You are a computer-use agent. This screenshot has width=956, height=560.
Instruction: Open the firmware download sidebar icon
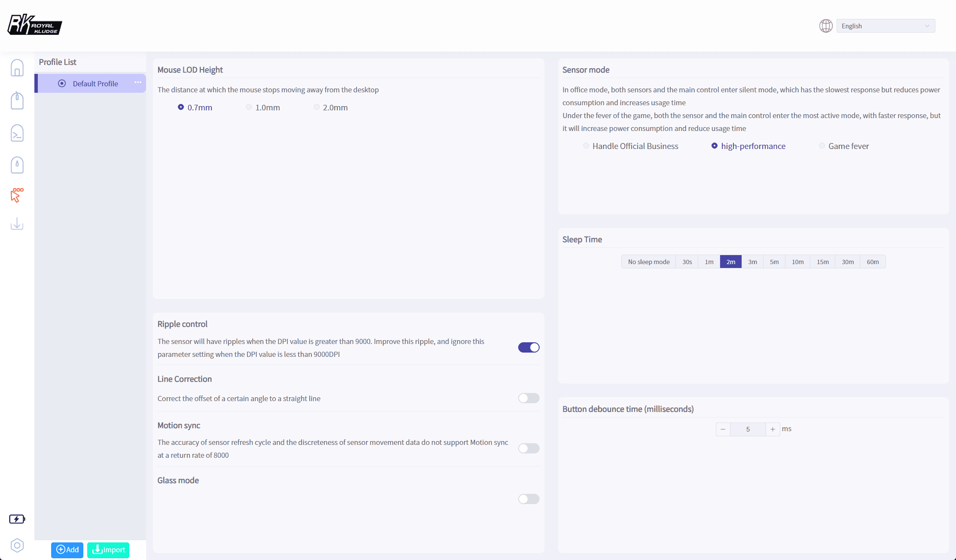pos(17,224)
